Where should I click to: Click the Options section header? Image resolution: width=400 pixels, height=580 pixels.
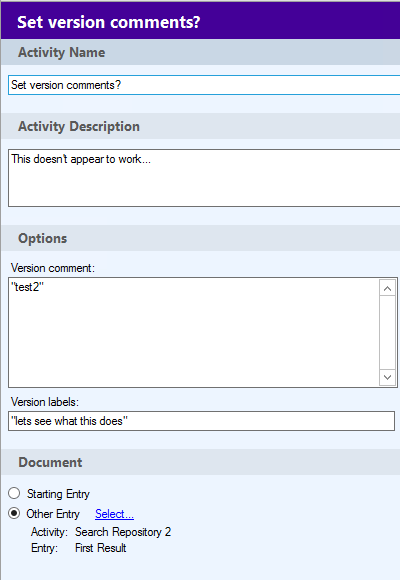click(x=200, y=238)
